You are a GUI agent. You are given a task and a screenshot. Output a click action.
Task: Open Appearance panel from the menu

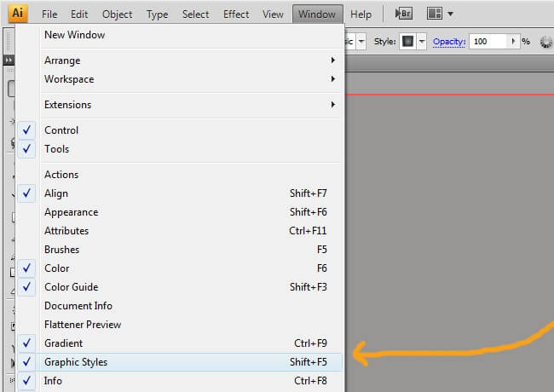(x=71, y=212)
